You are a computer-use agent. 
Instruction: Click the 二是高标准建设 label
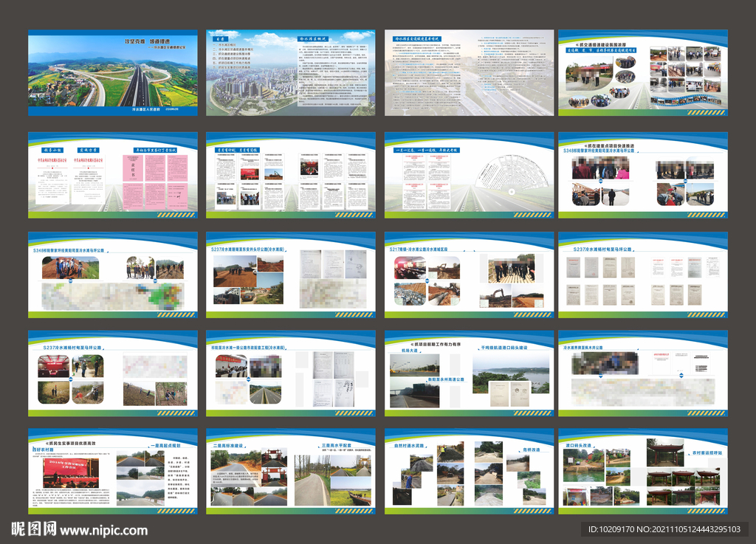click(228, 446)
